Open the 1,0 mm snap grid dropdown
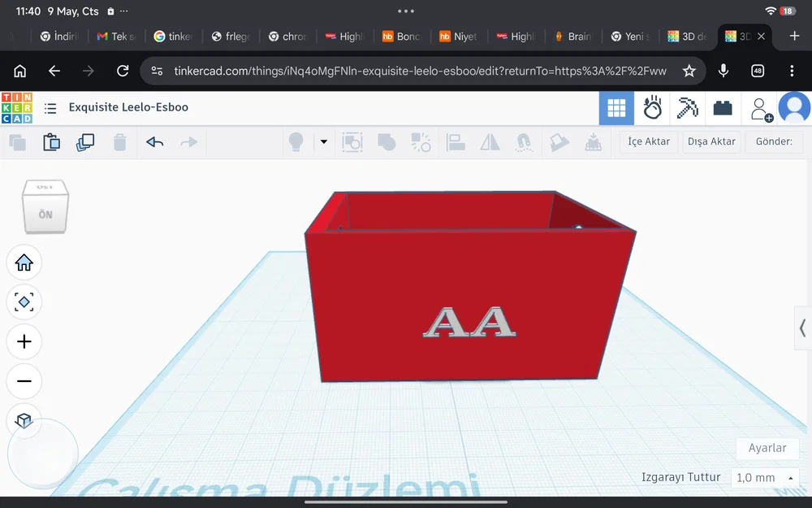 (766, 477)
